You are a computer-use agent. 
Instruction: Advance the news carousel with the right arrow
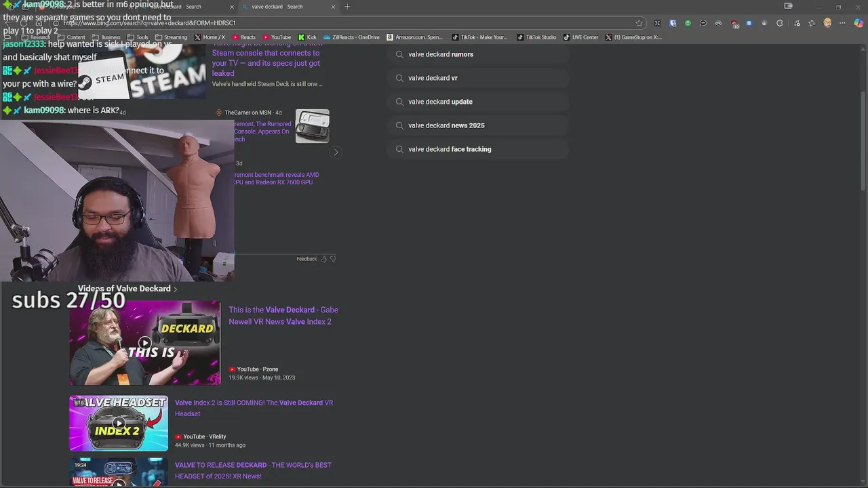tap(335, 152)
